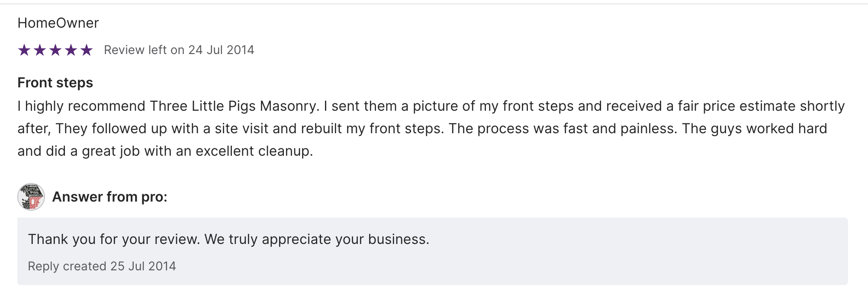The image size is (868, 295).
Task: Click 'The guys worked hard' in review
Action: click(754, 129)
